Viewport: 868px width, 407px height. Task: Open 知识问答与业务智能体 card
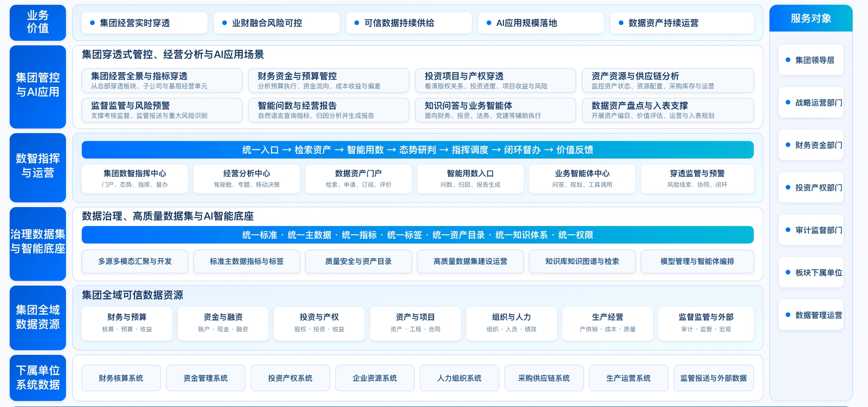[495, 110]
